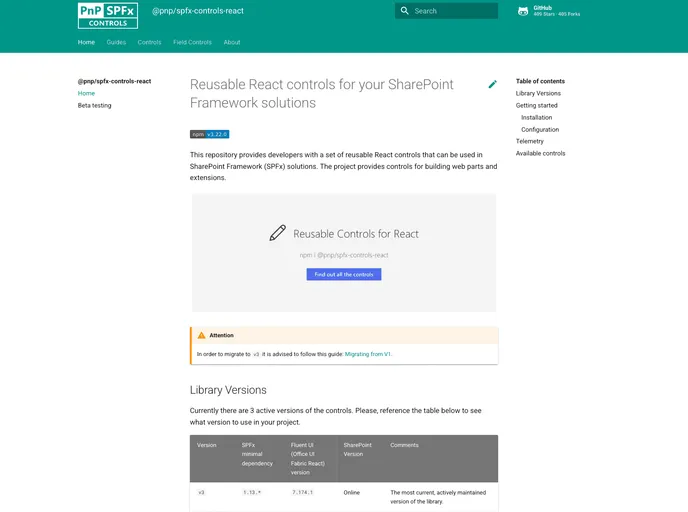Select Home in the left sidebar
The height and width of the screenshot is (512, 688).
(86, 93)
